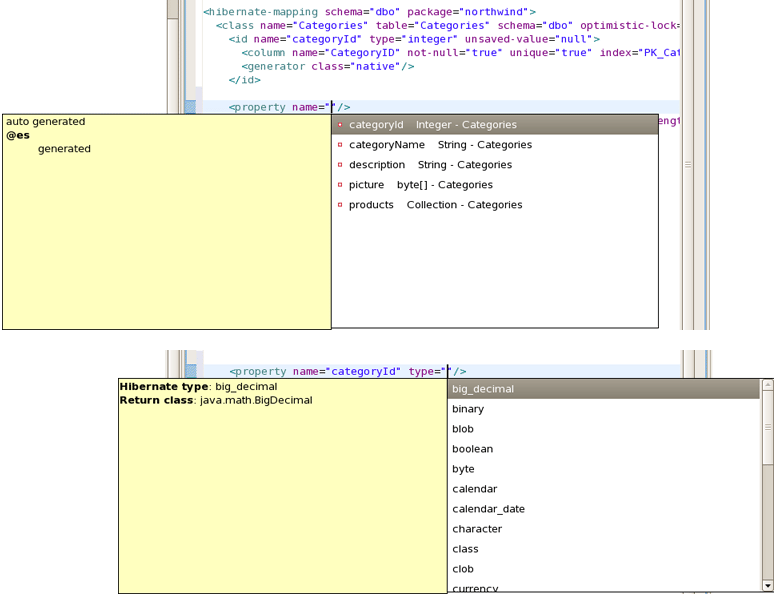This screenshot has width=776, height=595.
Task: Pick calendar_date type option
Action: coord(488,509)
